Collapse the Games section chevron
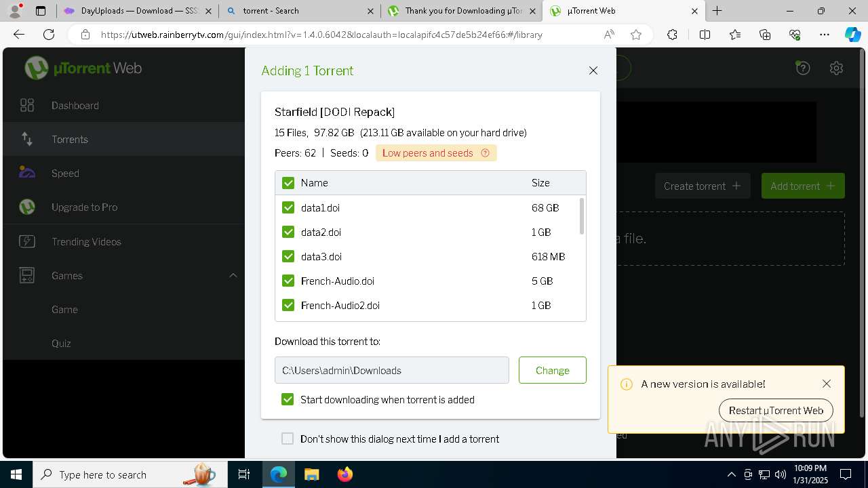 point(233,275)
